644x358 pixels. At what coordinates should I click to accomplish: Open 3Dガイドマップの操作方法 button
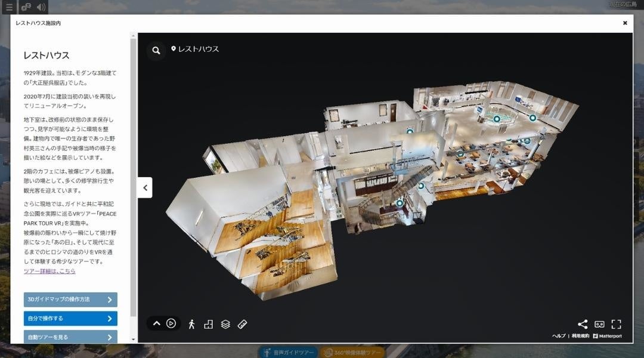click(x=70, y=300)
